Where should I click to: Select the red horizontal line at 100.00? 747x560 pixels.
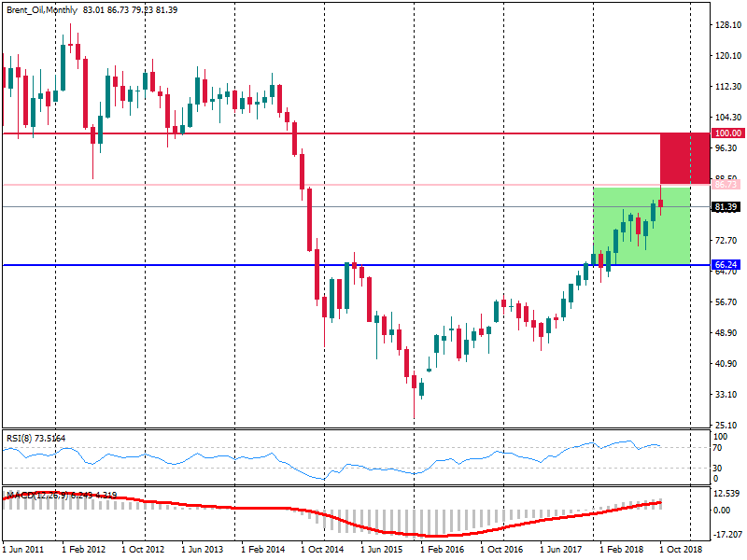(373, 133)
